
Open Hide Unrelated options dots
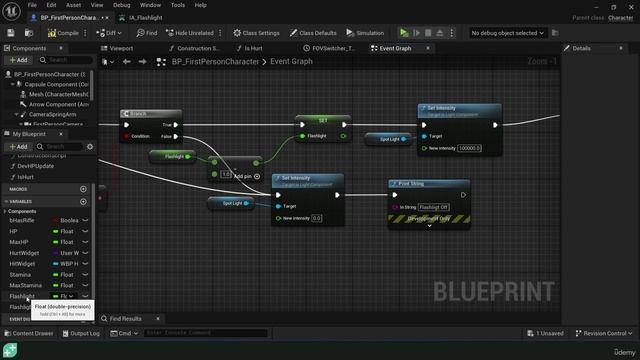click(220, 33)
